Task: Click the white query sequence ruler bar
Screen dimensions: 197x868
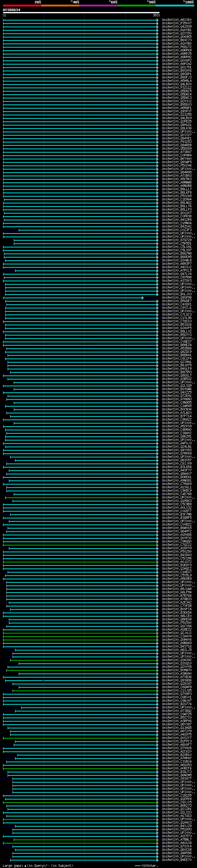Action: point(81,13)
